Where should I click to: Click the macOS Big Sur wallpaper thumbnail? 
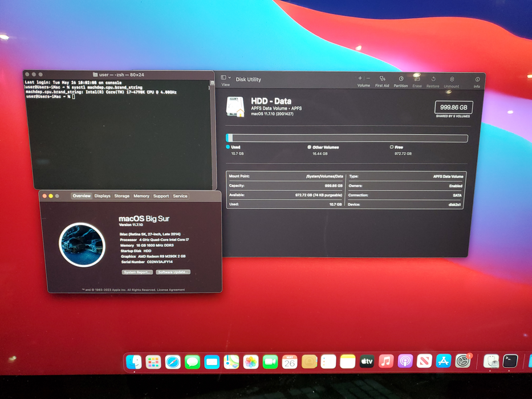tap(82, 245)
